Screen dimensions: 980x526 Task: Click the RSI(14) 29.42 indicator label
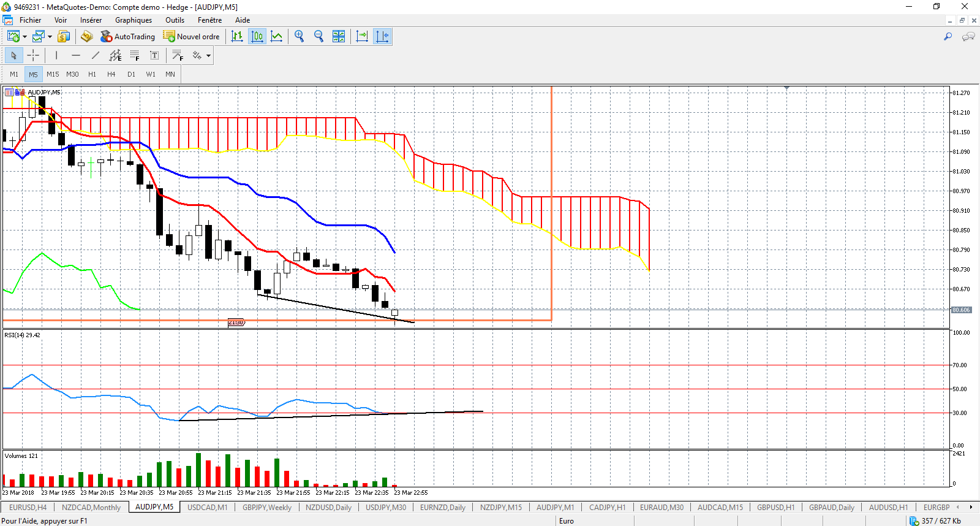tap(22, 335)
